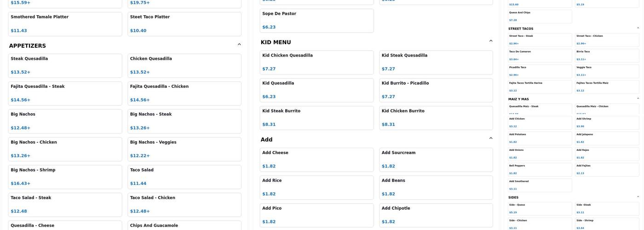Select the Taco Salad item
This screenshot has height=230, width=644.
click(x=184, y=177)
